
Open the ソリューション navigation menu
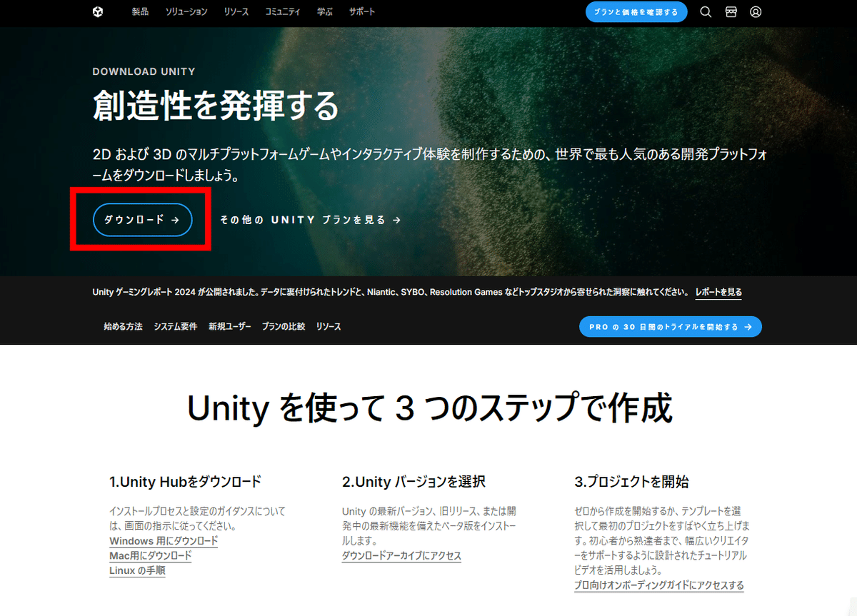pos(186,12)
